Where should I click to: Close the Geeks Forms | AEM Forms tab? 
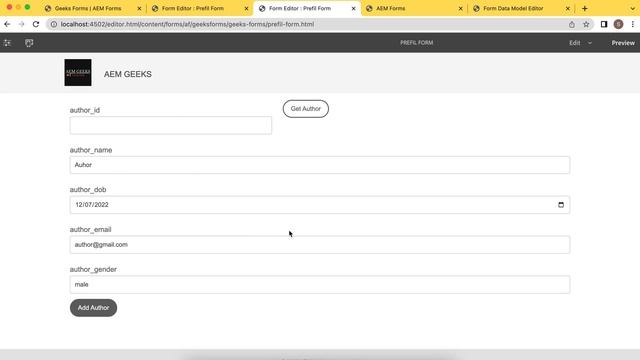coord(139,8)
